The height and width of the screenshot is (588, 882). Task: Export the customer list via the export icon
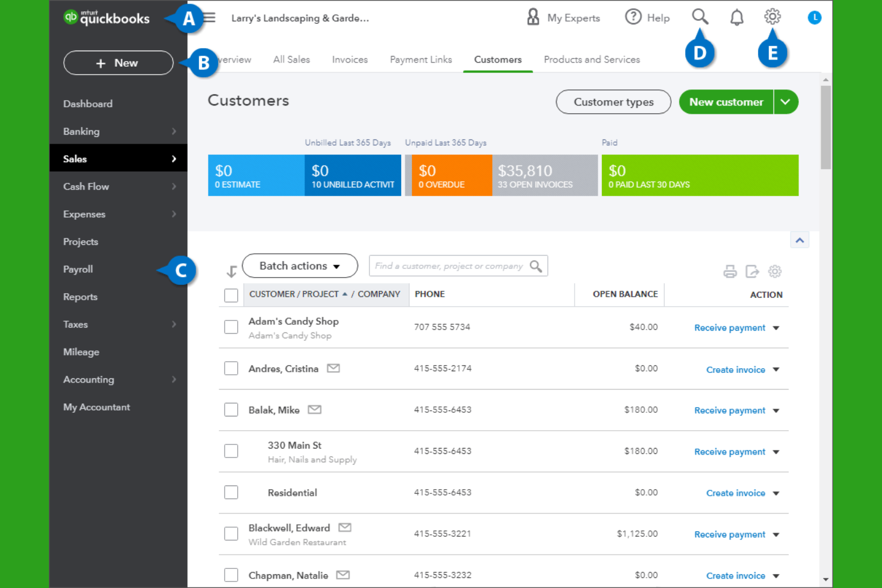point(752,271)
